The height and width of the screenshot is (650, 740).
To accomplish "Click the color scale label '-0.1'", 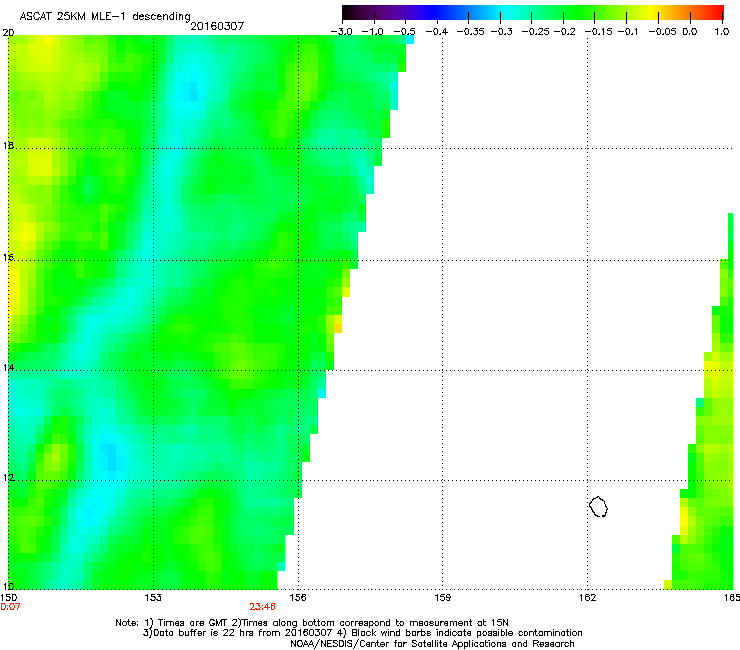I will pos(628,32).
